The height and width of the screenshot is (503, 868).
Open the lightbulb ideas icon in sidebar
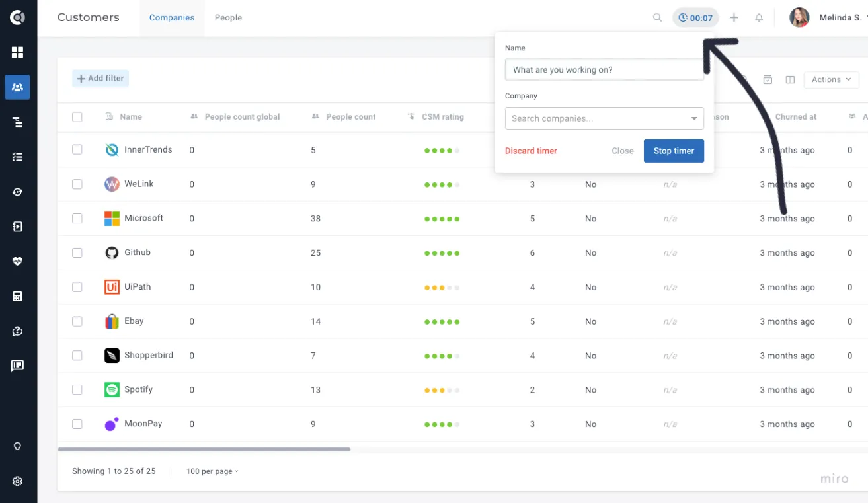(x=17, y=447)
